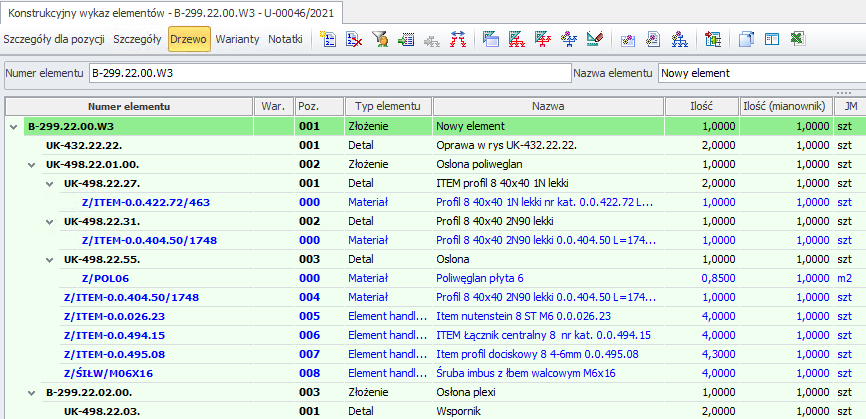Screen dimensions: 866x419
Task: Click the green arrow import list icon
Action: 406,39
